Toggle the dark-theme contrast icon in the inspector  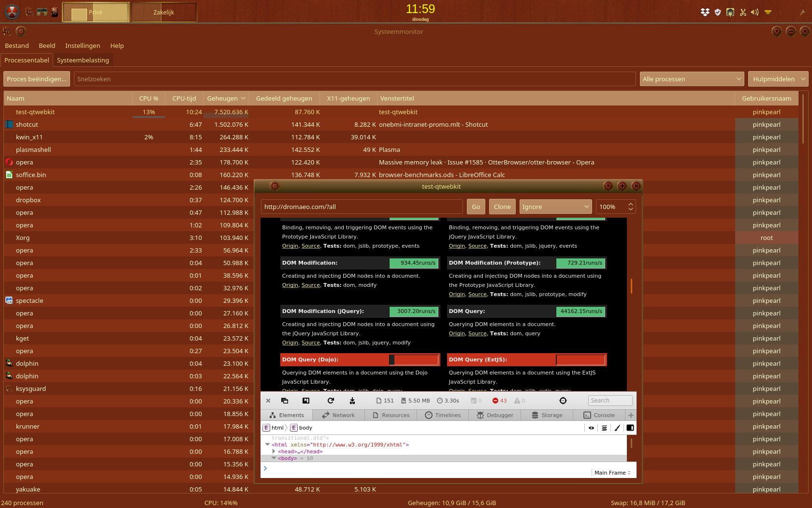point(630,428)
